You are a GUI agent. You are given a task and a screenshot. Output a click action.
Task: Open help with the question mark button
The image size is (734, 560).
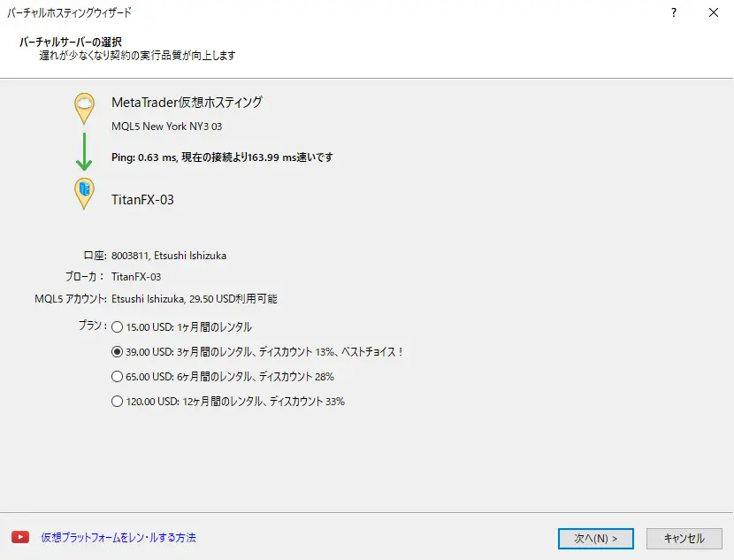coord(674,13)
